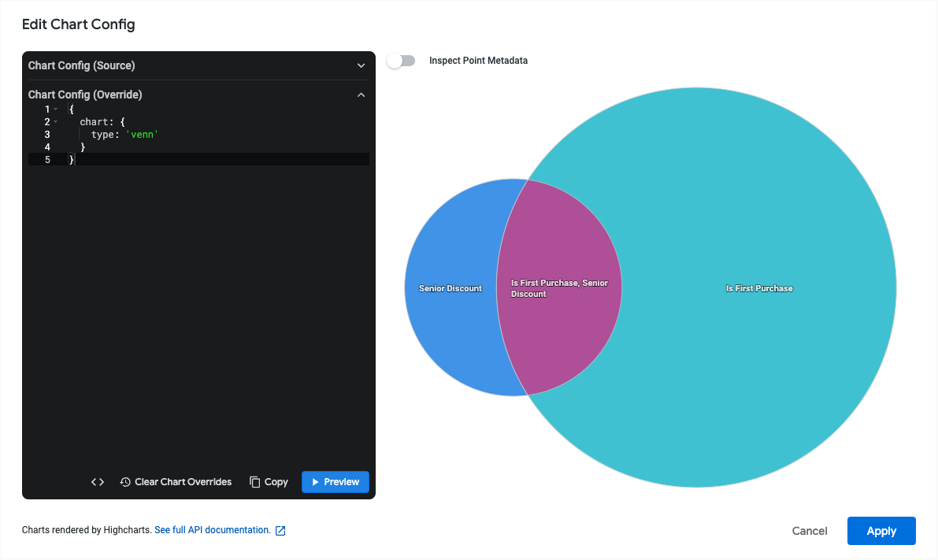Collapse the Chart Config (Override) chevron
938x560 pixels.
361,95
